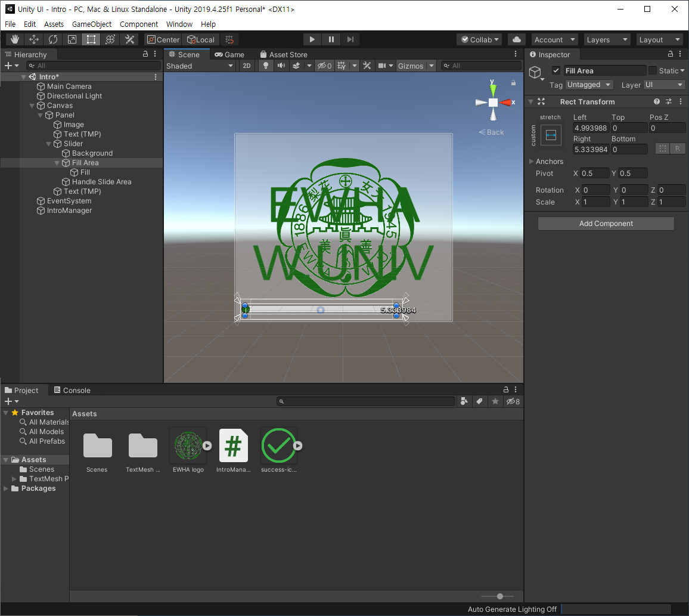Toggle scene effects icon
Image resolution: width=689 pixels, height=616 pixels.
(x=296, y=66)
